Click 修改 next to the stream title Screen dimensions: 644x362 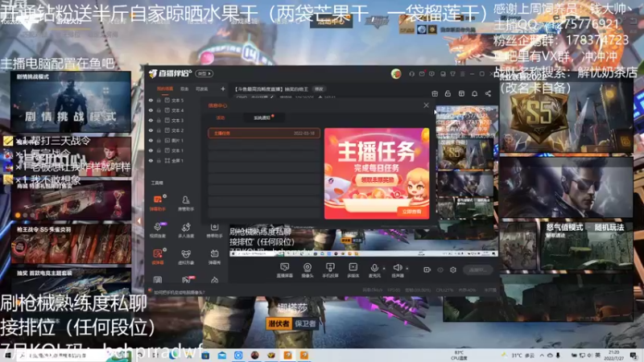[319, 89]
